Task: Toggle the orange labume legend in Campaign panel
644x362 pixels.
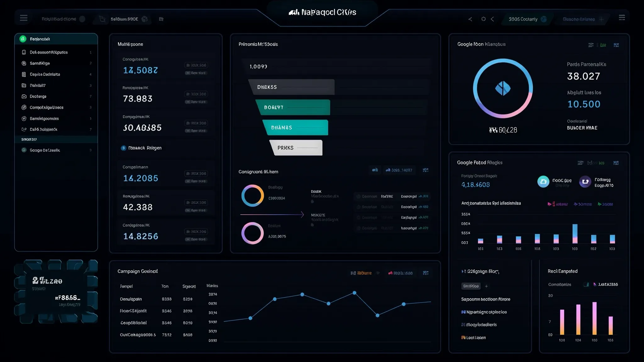Action: [361, 273]
